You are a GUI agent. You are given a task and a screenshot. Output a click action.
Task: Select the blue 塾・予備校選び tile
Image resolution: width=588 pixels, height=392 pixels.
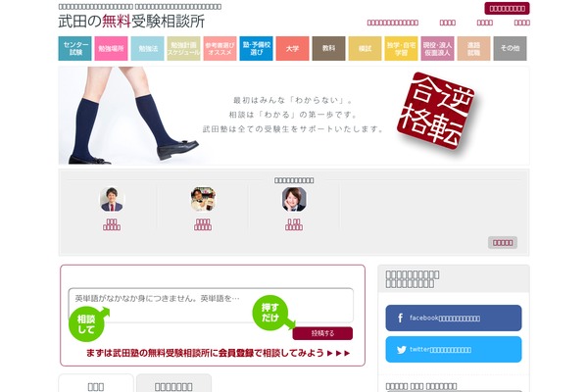[x=256, y=48]
